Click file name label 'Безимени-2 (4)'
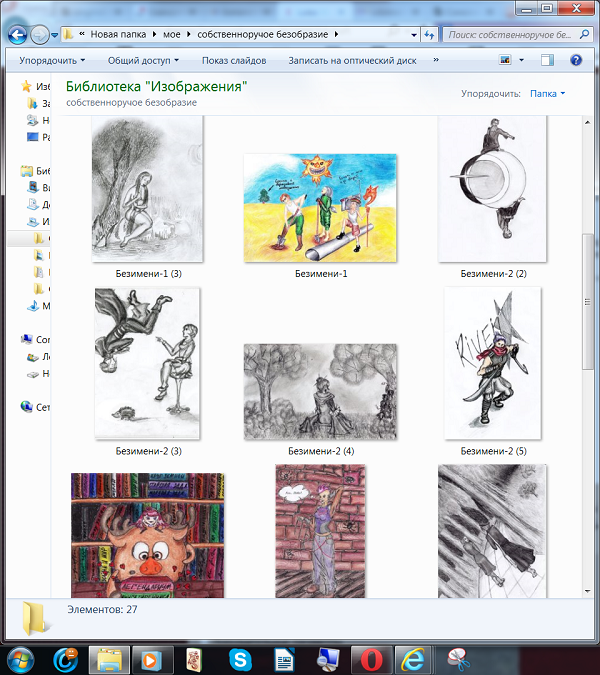This screenshot has height=675, width=600. coord(321,451)
